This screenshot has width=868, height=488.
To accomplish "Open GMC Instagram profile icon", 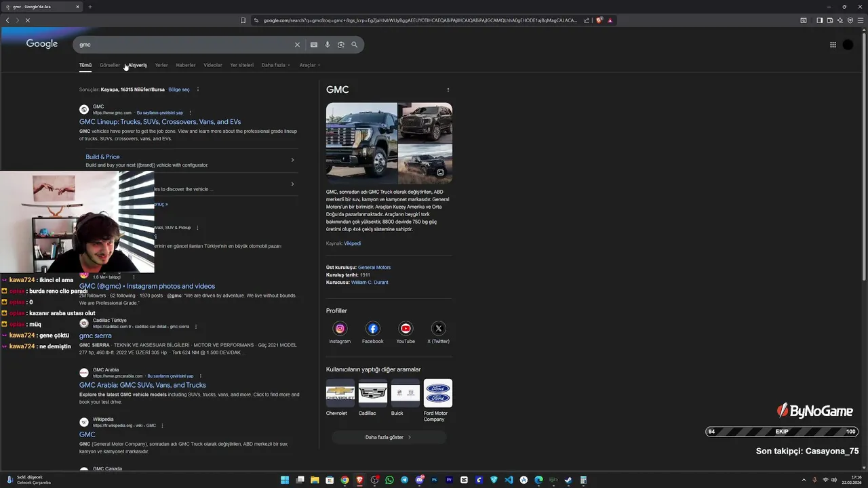I will pyautogui.click(x=340, y=329).
